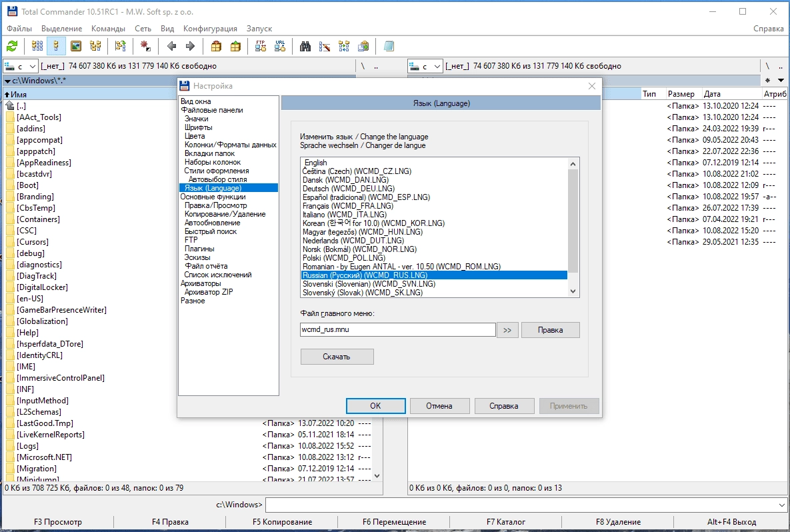
Task: Click the F8 Удаление function button
Action: (x=618, y=522)
